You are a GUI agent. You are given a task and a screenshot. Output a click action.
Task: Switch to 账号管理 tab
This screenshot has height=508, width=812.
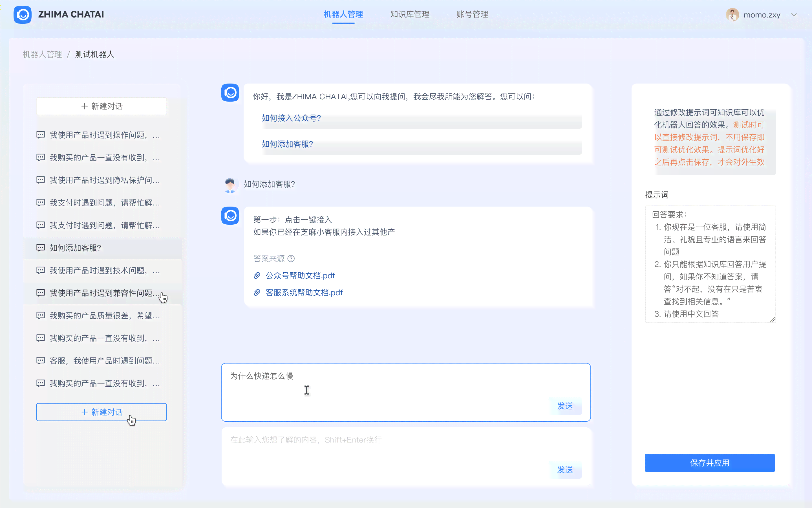[472, 14]
